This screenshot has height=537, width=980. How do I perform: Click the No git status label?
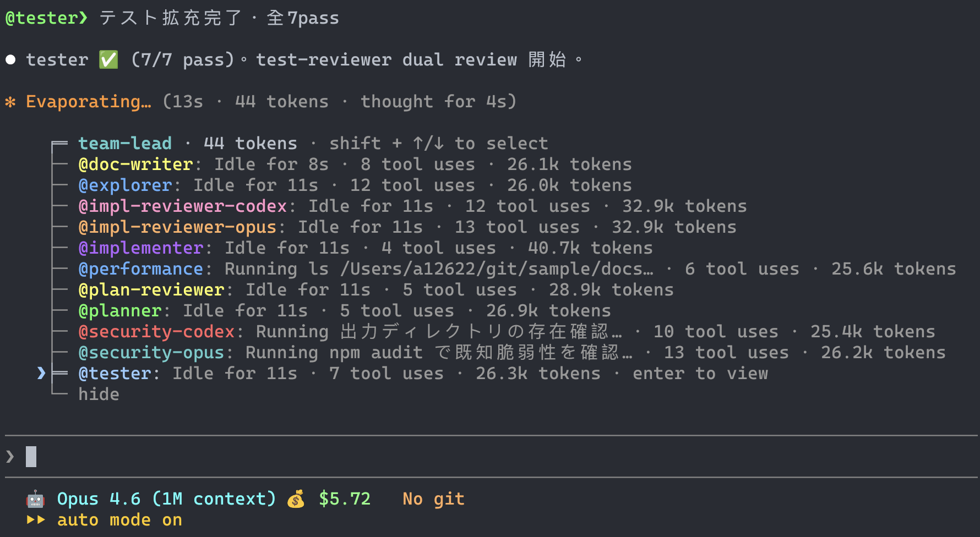point(433,499)
